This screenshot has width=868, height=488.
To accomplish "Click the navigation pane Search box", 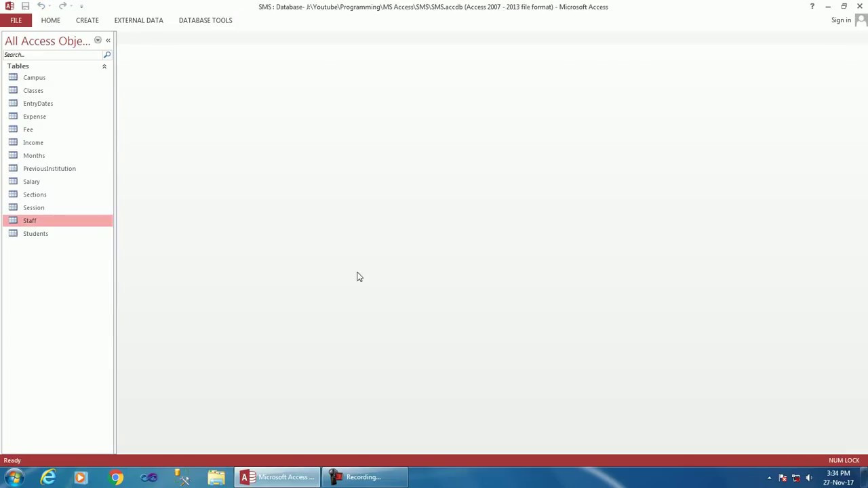I will (x=52, y=55).
